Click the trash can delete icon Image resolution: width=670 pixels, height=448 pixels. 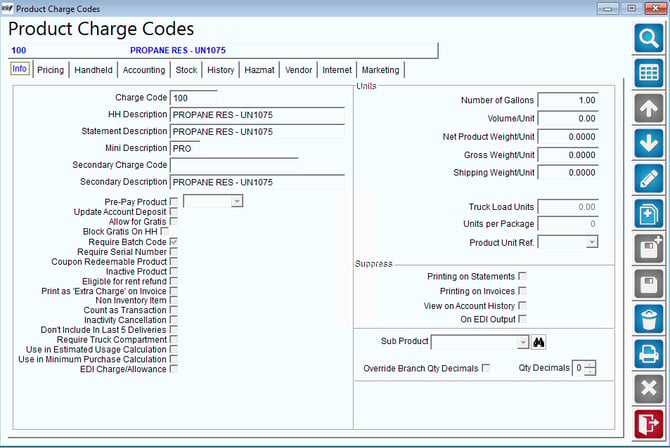tap(649, 318)
